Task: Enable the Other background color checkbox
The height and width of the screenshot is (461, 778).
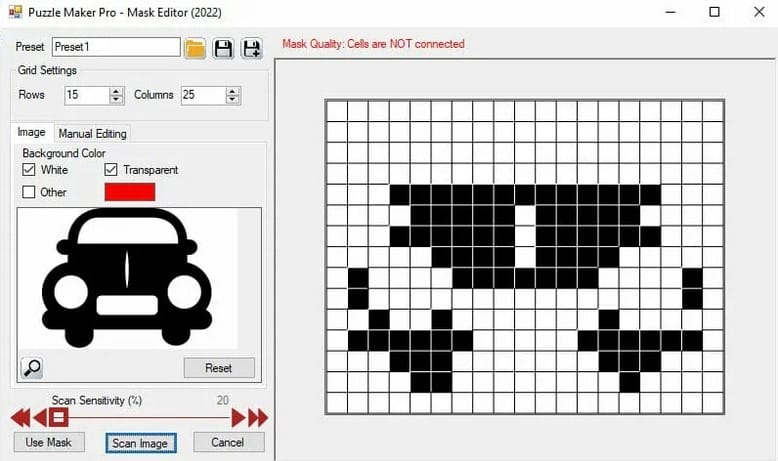Action: coord(28,192)
